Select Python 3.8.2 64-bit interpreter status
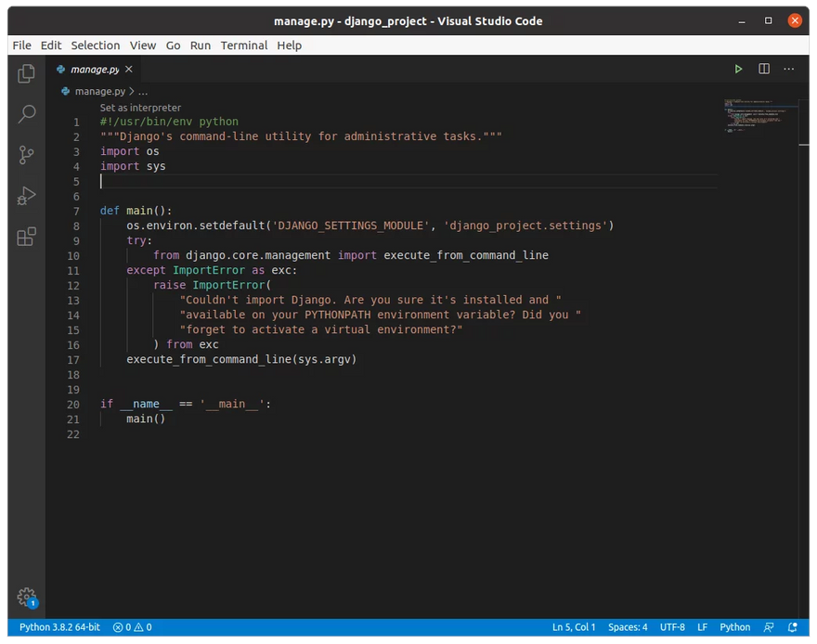The image size is (817, 644). [x=59, y=627]
